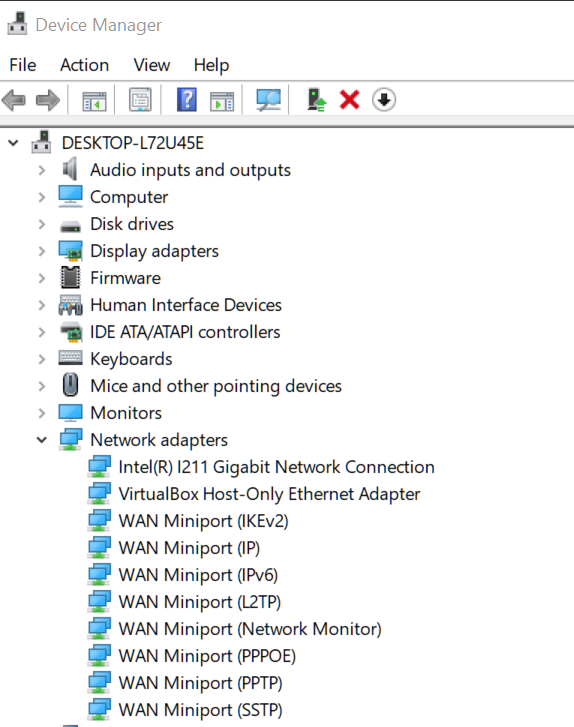574x727 pixels.
Task: Select Intel(R) I211 Gigabit Network Connection
Action: (276, 467)
